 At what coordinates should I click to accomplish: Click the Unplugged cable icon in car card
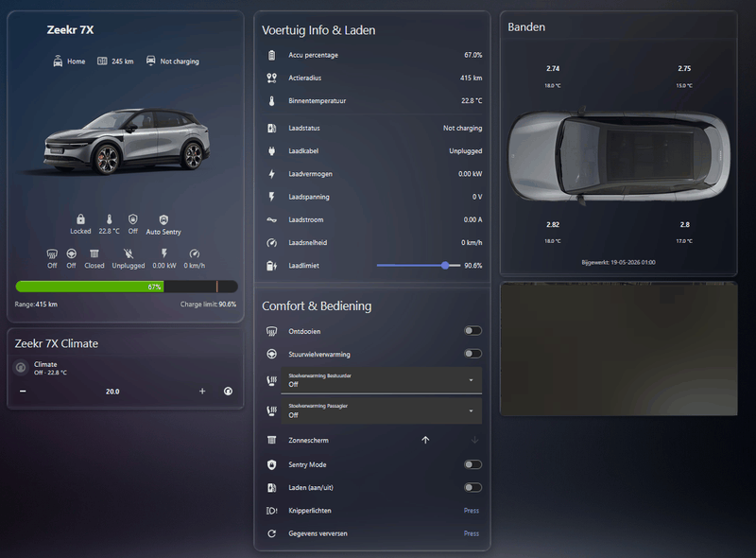(x=129, y=253)
